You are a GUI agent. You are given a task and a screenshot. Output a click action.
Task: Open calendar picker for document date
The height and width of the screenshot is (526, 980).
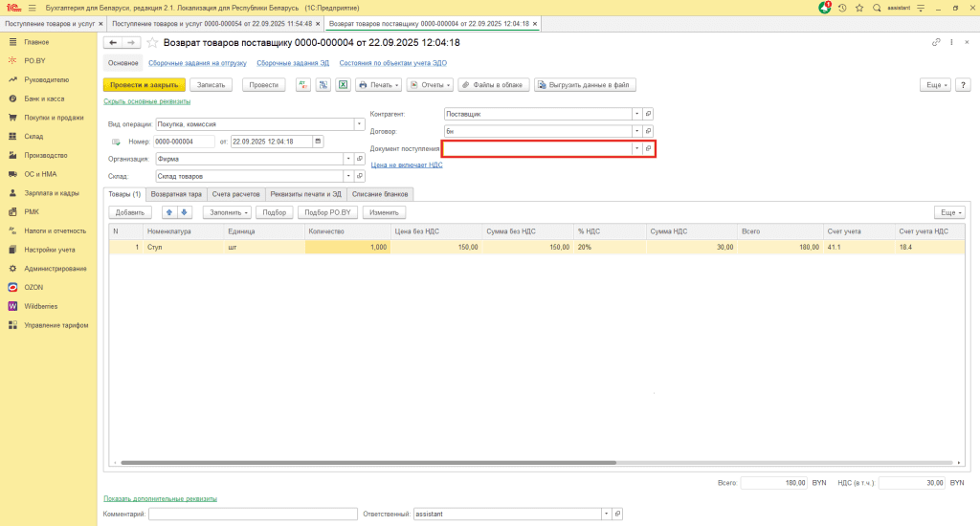[317, 142]
